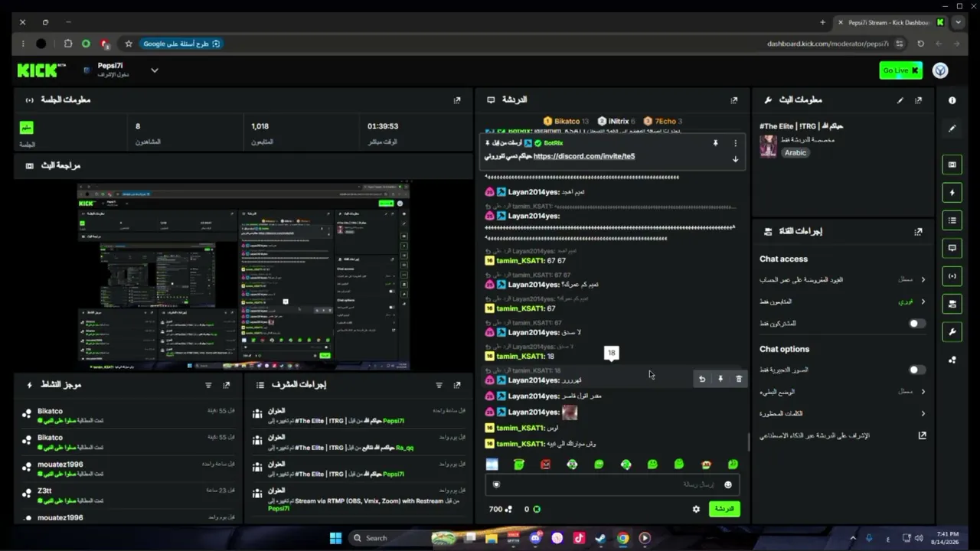Screen dimensions: 980x551
Task: Click the info icon in right sidebar
Action: tap(952, 100)
